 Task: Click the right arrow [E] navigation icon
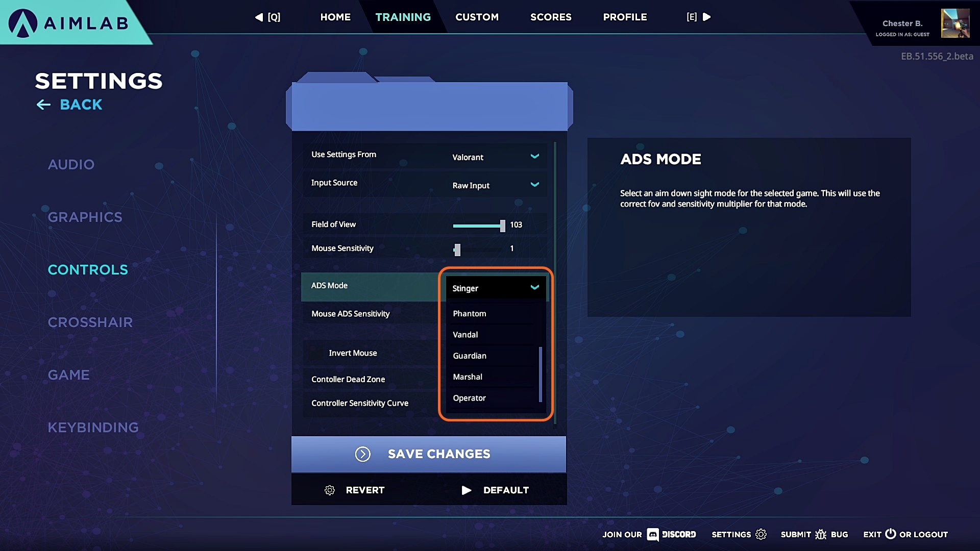point(707,17)
